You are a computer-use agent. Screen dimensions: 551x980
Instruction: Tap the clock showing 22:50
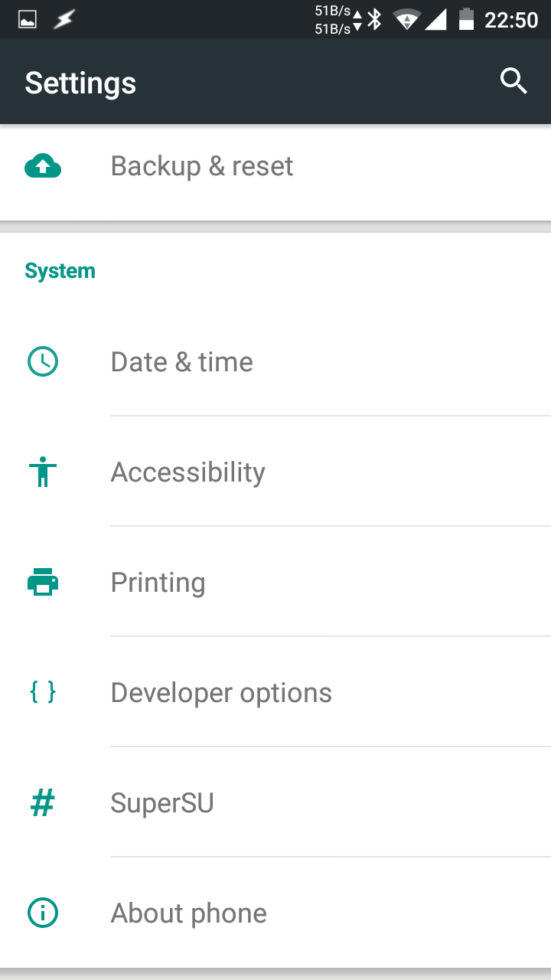point(511,19)
